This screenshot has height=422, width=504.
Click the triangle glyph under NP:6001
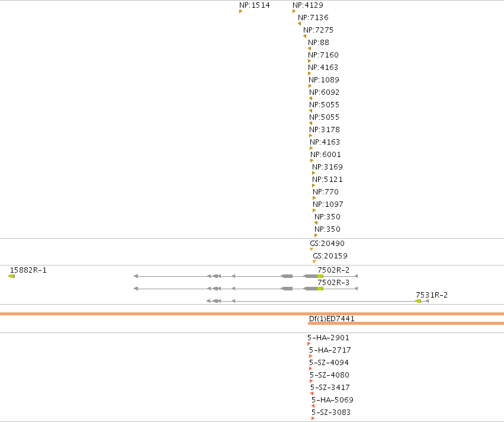coord(312,161)
